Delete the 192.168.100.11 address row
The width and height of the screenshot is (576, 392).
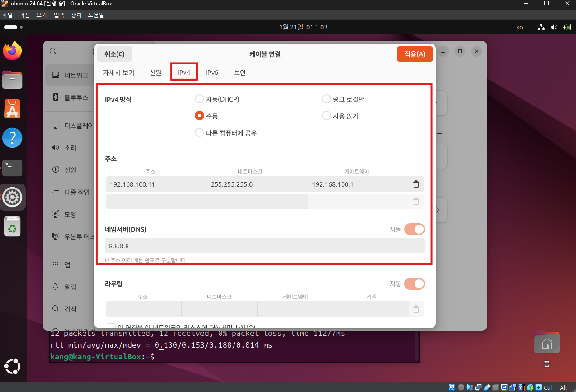[416, 184]
